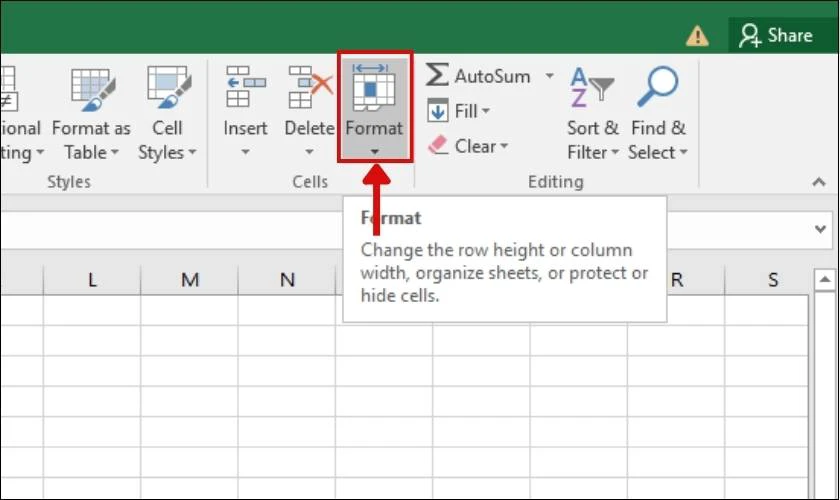Expand the Delete dropdown arrow

tap(309, 152)
